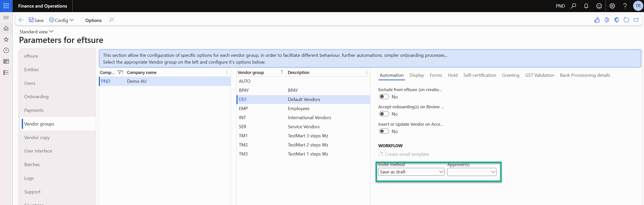Switch to Bank Provisioning details tab

pos(585,75)
